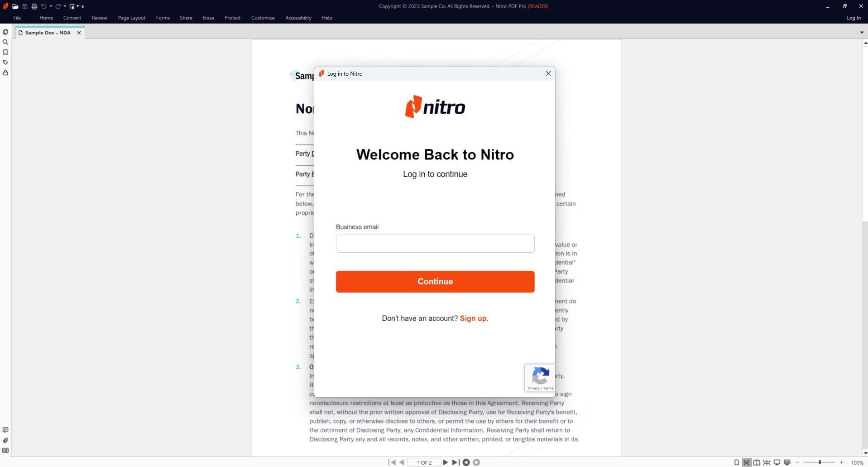
Task: Click the Presentation mode icon in status bar
Action: [x=787, y=462]
